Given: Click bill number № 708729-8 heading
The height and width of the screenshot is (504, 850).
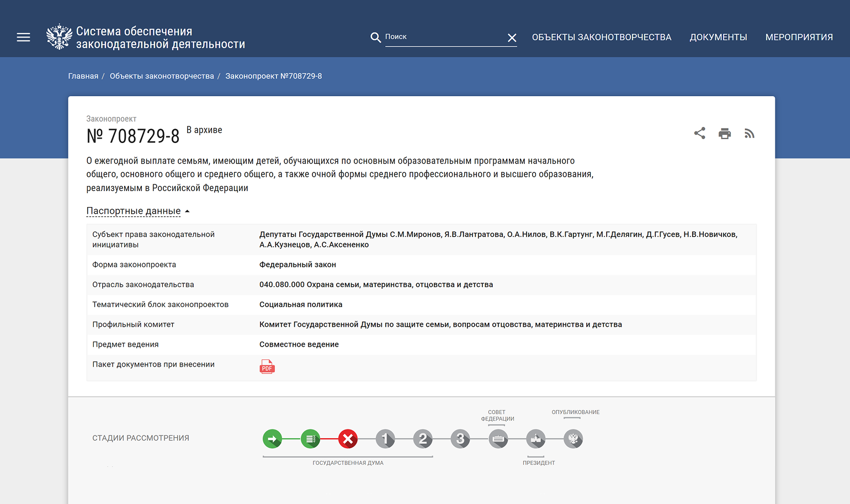Looking at the screenshot, I should 133,136.
